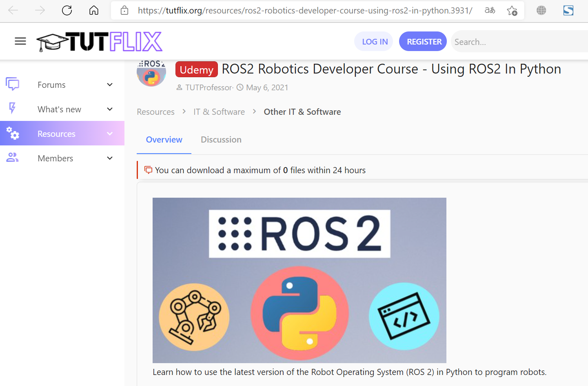Expand the Forums sidebar section
588x386 pixels.
pos(109,85)
